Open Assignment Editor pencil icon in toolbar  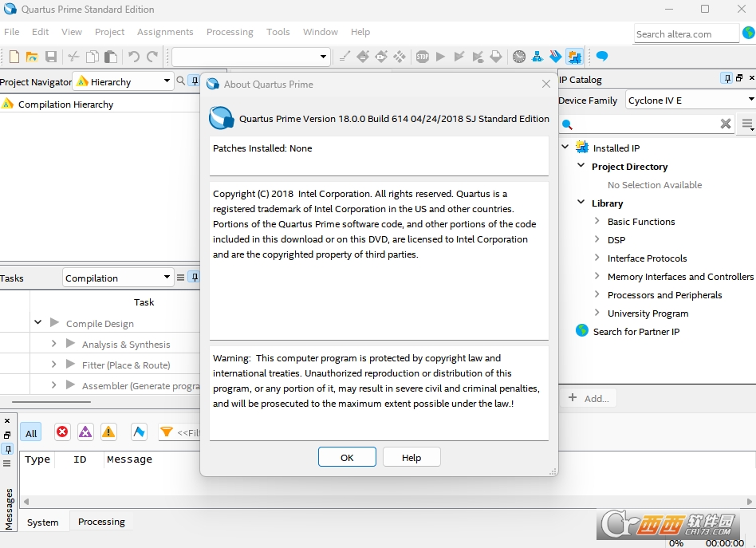tap(345, 57)
